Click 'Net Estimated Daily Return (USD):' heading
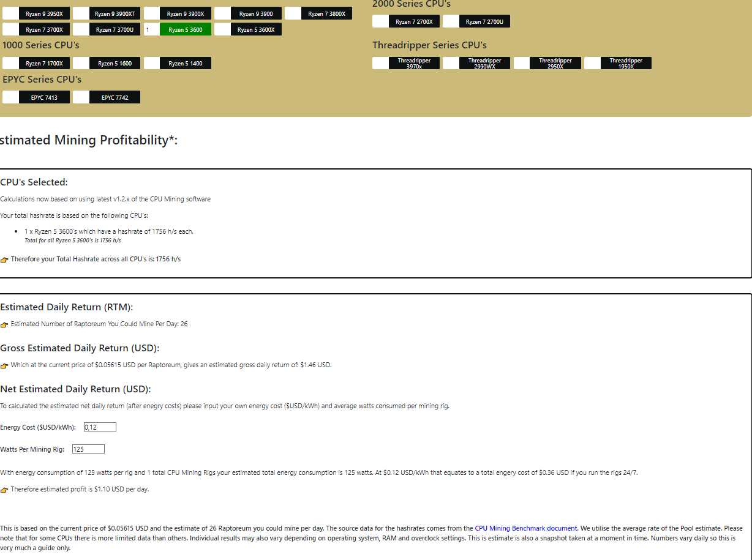The width and height of the screenshot is (752, 560). [x=75, y=389]
